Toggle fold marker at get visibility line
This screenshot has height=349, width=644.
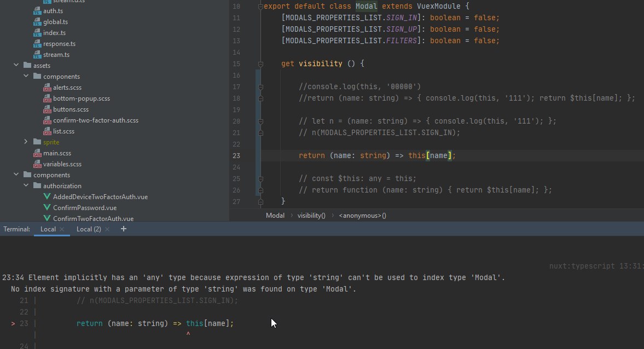pos(260,64)
